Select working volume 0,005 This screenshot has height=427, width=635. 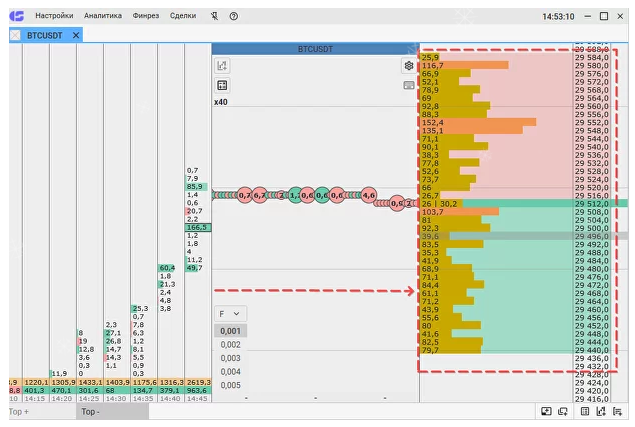(x=230, y=385)
